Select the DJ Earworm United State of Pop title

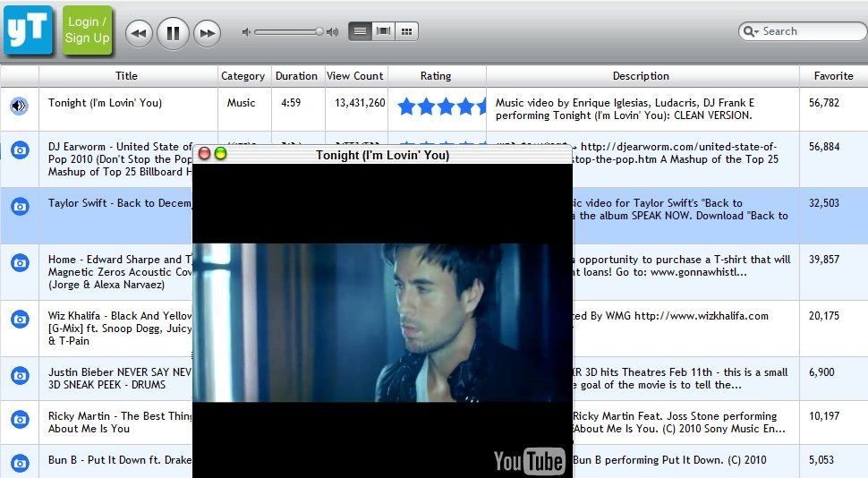(x=120, y=159)
